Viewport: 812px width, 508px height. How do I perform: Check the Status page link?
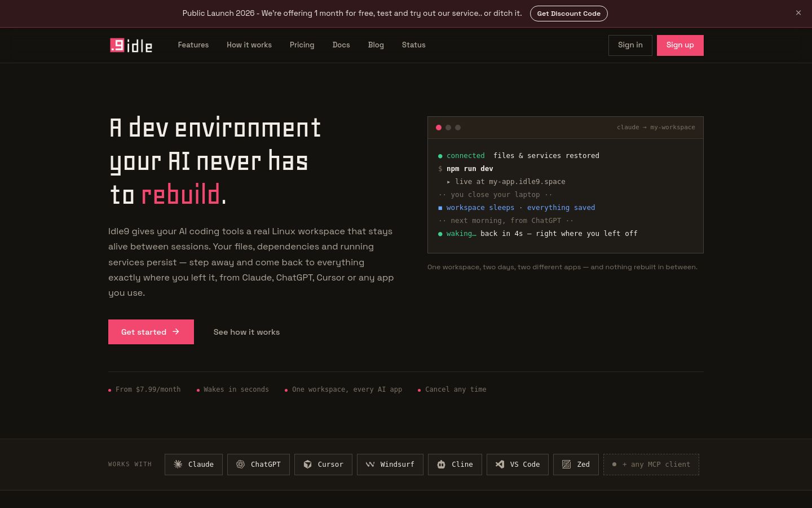click(x=414, y=45)
